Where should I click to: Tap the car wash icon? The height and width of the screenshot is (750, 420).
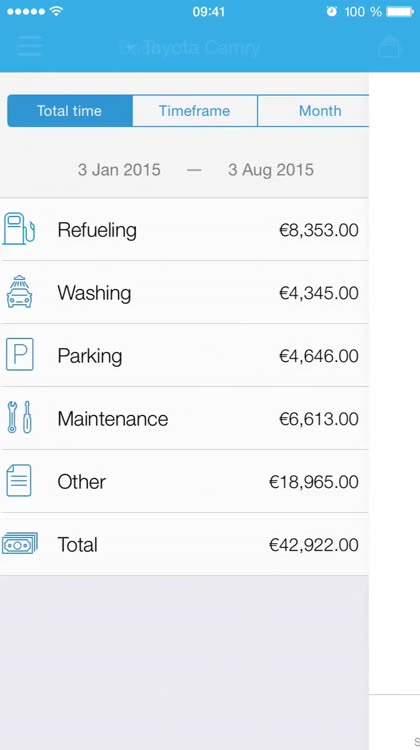20,291
